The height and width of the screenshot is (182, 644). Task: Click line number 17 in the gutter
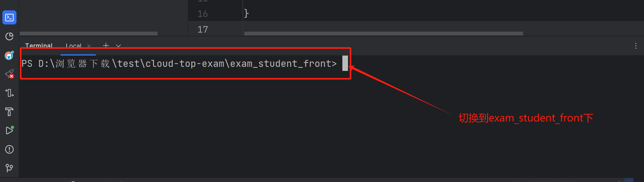[x=203, y=29]
